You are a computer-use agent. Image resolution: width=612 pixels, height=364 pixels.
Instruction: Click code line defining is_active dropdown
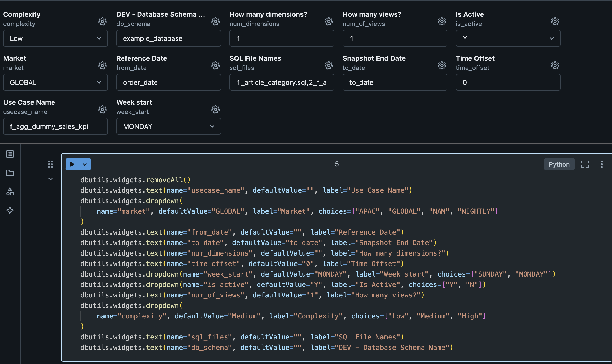[x=283, y=285]
